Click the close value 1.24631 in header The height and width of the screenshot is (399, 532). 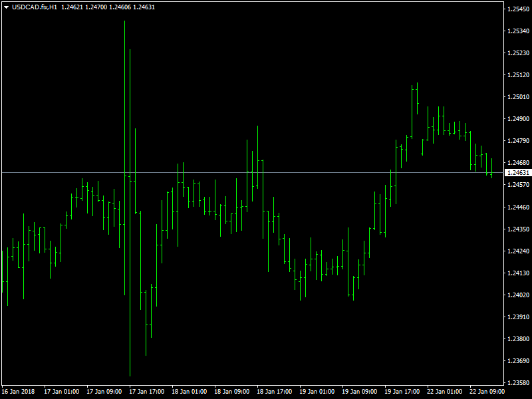tap(144, 7)
